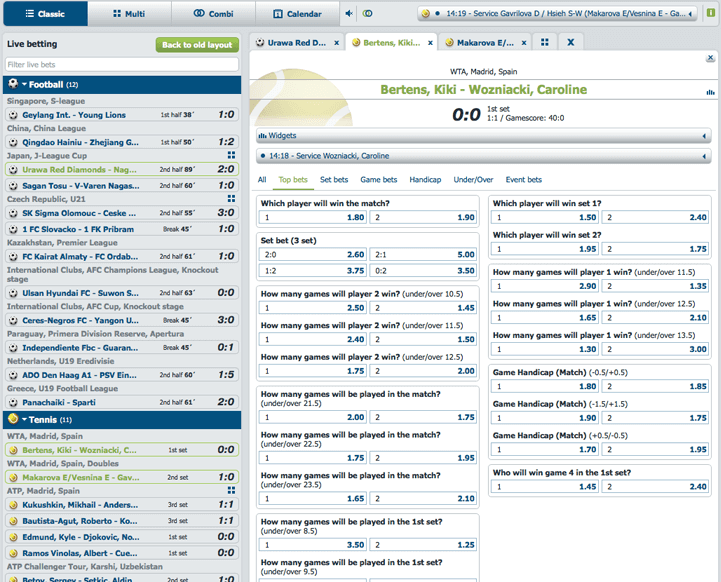Focus the Filter live bets field

point(122,64)
